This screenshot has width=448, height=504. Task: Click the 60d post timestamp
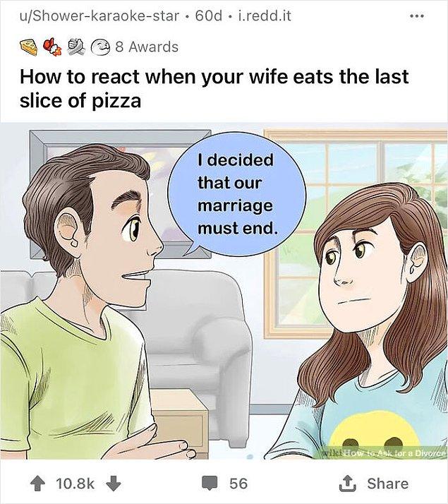coord(208,16)
